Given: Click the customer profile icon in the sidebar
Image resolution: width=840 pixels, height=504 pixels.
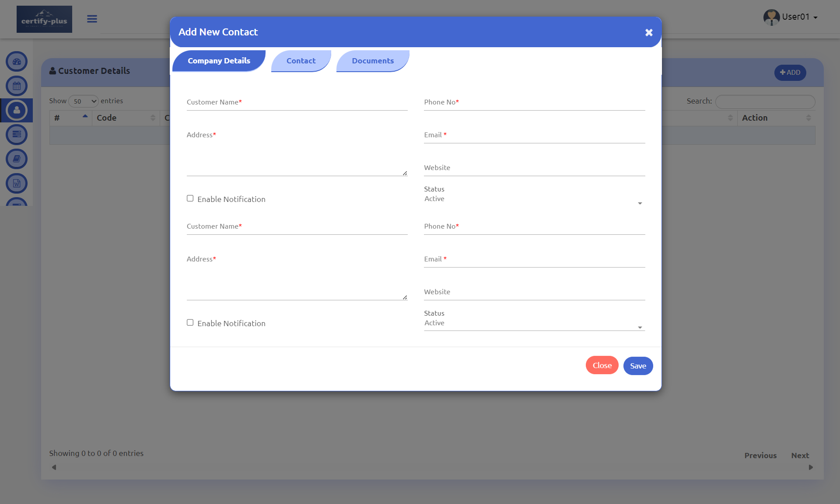Looking at the screenshot, I should click(16, 110).
